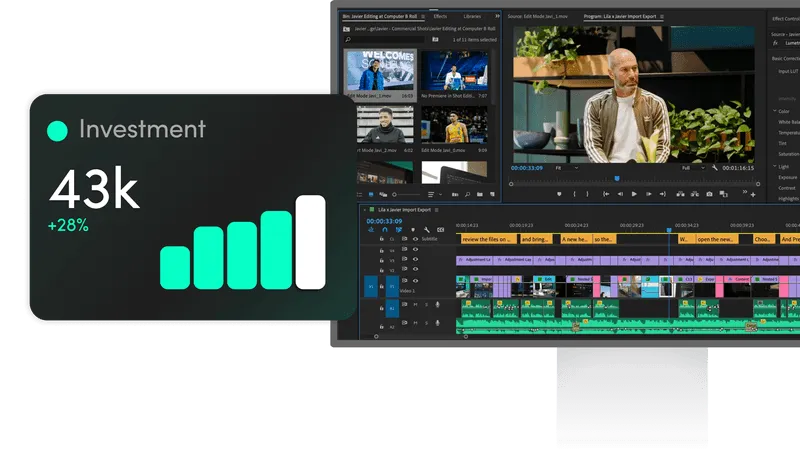
Task: Expand Program monitor transport overflow chevrons
Action: pos(744,192)
